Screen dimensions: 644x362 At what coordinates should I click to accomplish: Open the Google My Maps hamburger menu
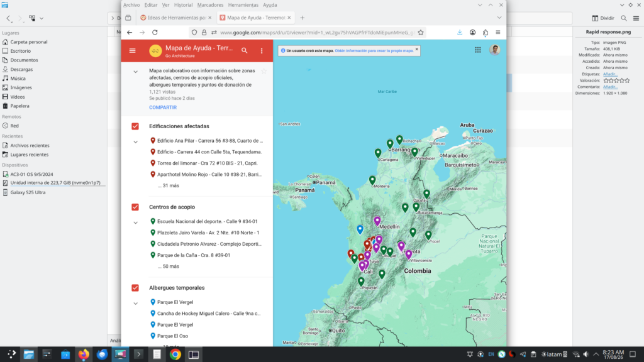132,50
